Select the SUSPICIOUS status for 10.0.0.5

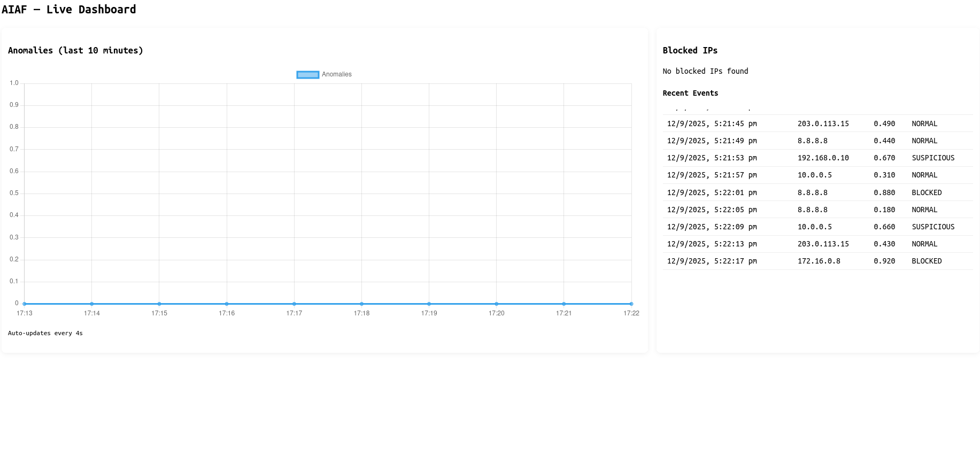pyautogui.click(x=933, y=227)
